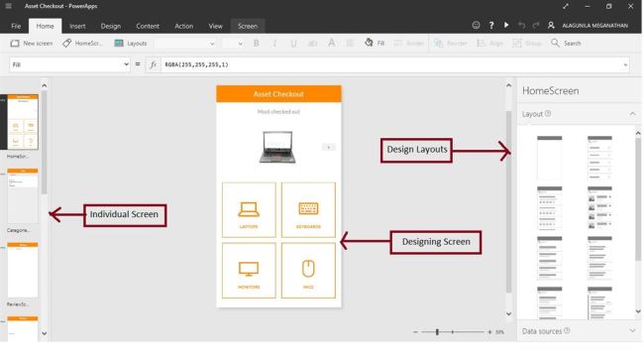Select the HomeScreen thumbnail

[23, 122]
